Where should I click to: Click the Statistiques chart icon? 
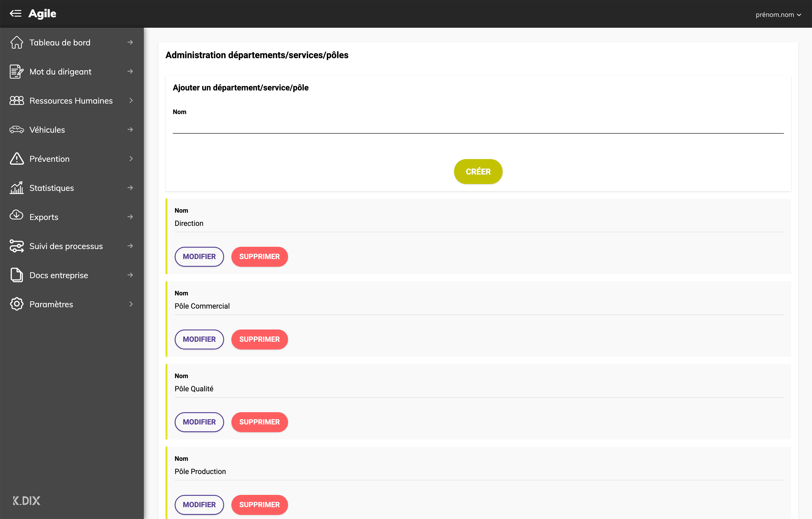point(17,188)
